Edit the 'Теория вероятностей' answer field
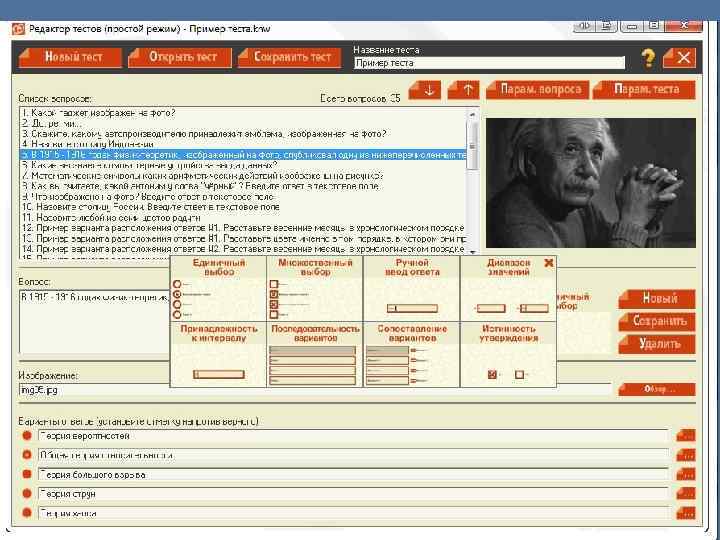Image resolution: width=720 pixels, height=540 pixels. pyautogui.click(x=353, y=436)
